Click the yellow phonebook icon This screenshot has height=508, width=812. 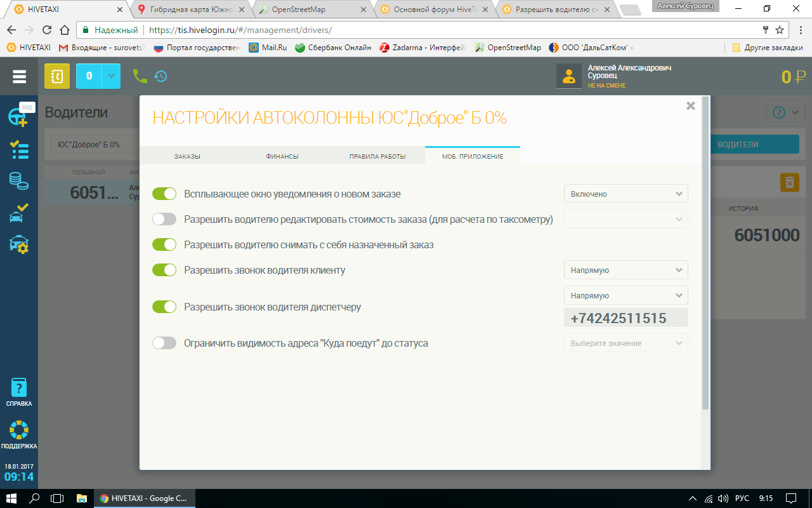pyautogui.click(x=57, y=76)
